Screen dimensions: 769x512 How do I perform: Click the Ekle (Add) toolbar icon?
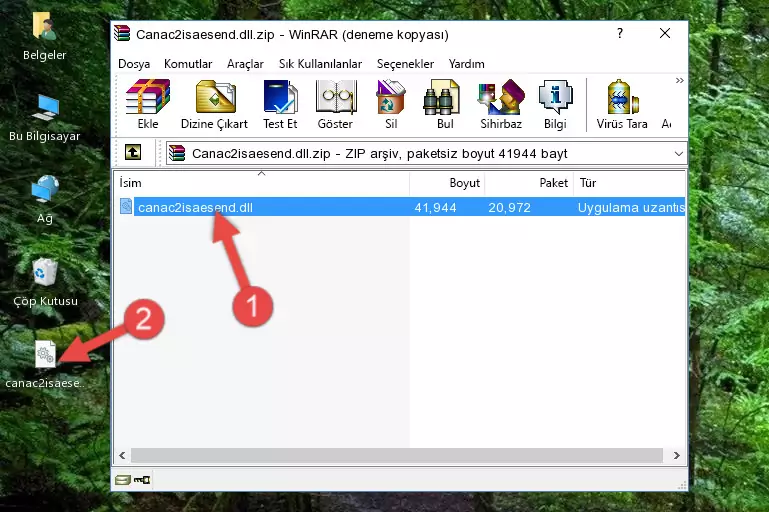click(148, 104)
